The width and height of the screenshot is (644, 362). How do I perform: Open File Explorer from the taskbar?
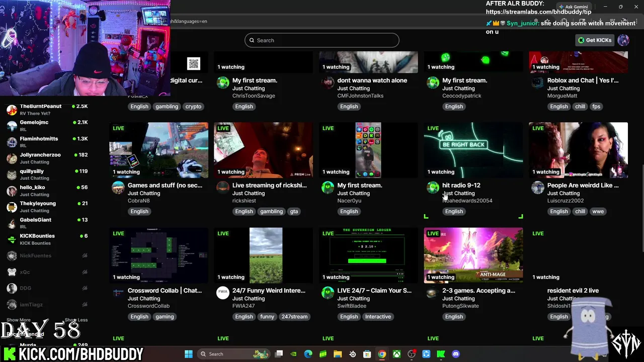click(x=338, y=354)
